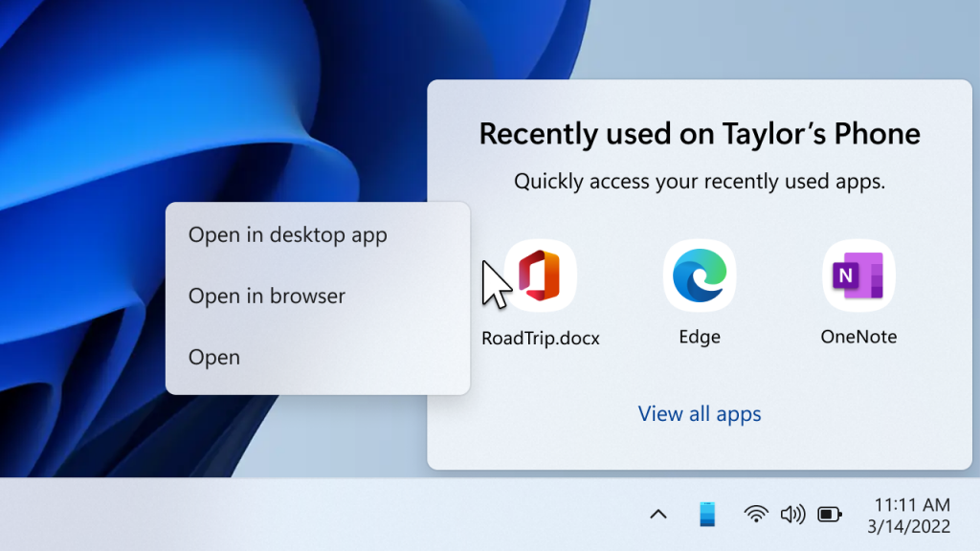Click the OneNote text label
The width and height of the screenshot is (980, 551).
(x=858, y=338)
